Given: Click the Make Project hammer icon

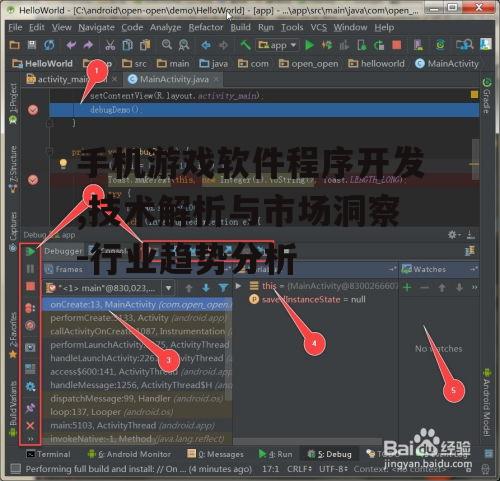Looking at the screenshot, I should click(245, 45).
